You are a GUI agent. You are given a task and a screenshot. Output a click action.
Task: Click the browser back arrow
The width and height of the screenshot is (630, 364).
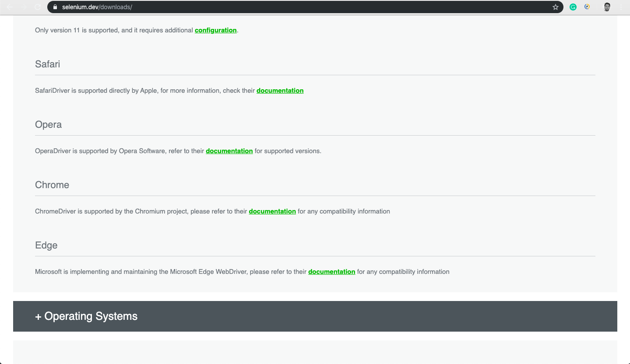click(x=10, y=7)
